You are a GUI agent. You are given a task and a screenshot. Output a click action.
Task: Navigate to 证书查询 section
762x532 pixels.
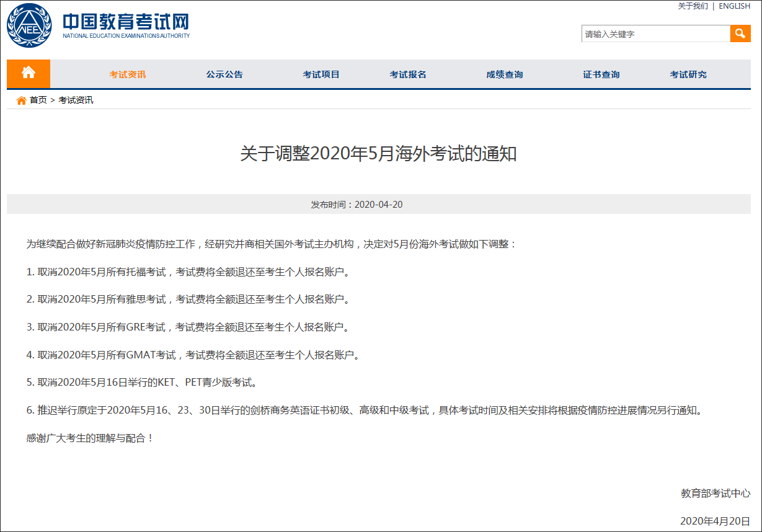click(x=601, y=74)
